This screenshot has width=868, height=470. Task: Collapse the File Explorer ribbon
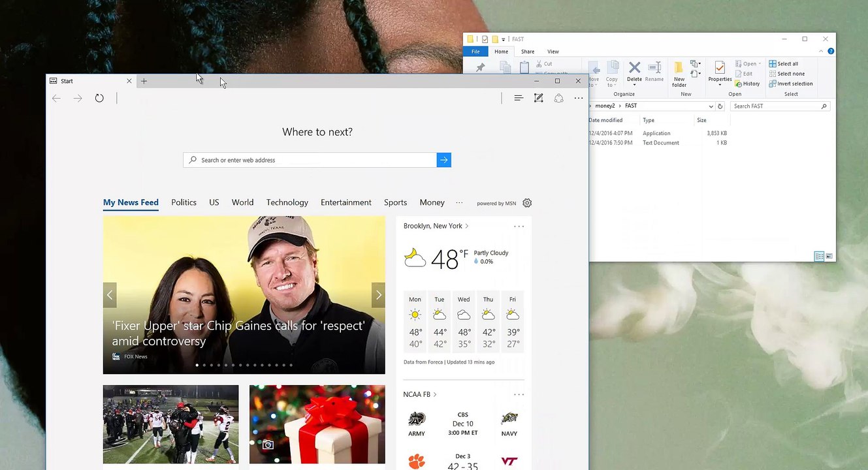click(x=820, y=51)
